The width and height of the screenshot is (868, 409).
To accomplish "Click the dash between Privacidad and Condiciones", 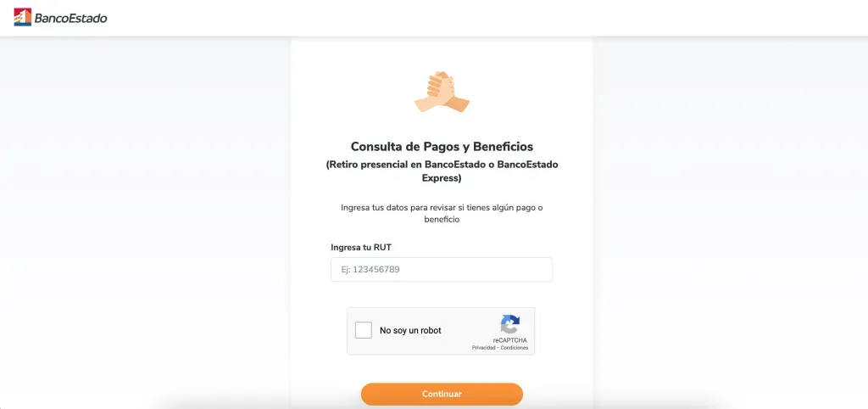I will tap(498, 348).
